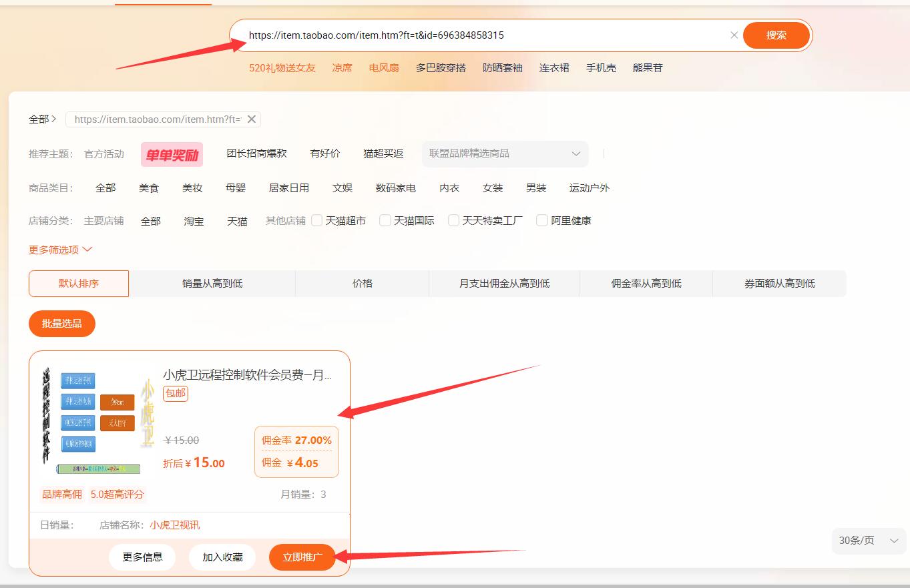
Task: Choose the 团长招商爆款 theme
Action: point(256,154)
